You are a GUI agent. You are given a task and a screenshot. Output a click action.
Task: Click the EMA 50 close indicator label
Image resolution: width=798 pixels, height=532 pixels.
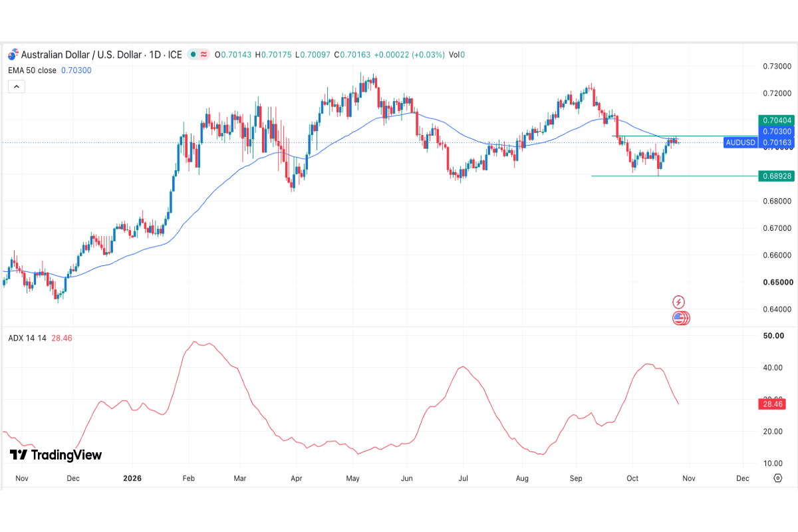coord(32,70)
